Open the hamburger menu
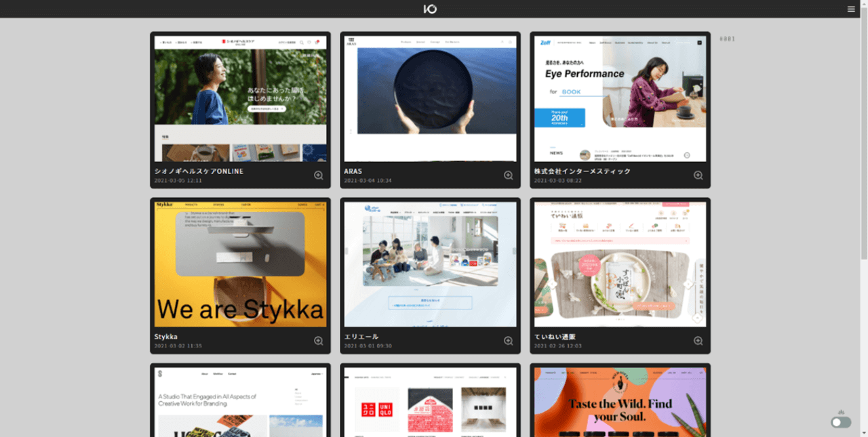Image resolution: width=868 pixels, height=437 pixels. pyautogui.click(x=851, y=9)
